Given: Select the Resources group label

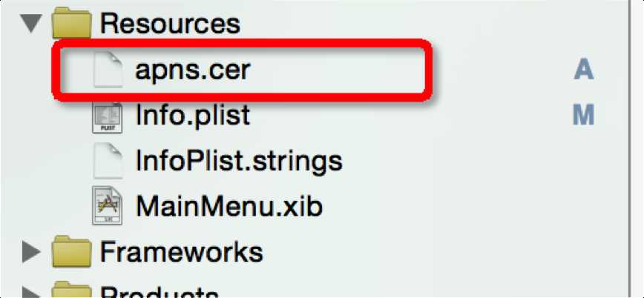Looking at the screenshot, I should click(x=170, y=24).
